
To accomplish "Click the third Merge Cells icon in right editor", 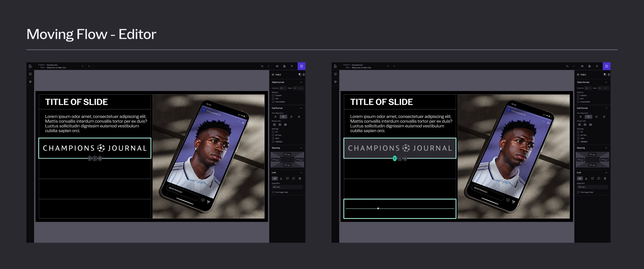I will coord(590,125).
